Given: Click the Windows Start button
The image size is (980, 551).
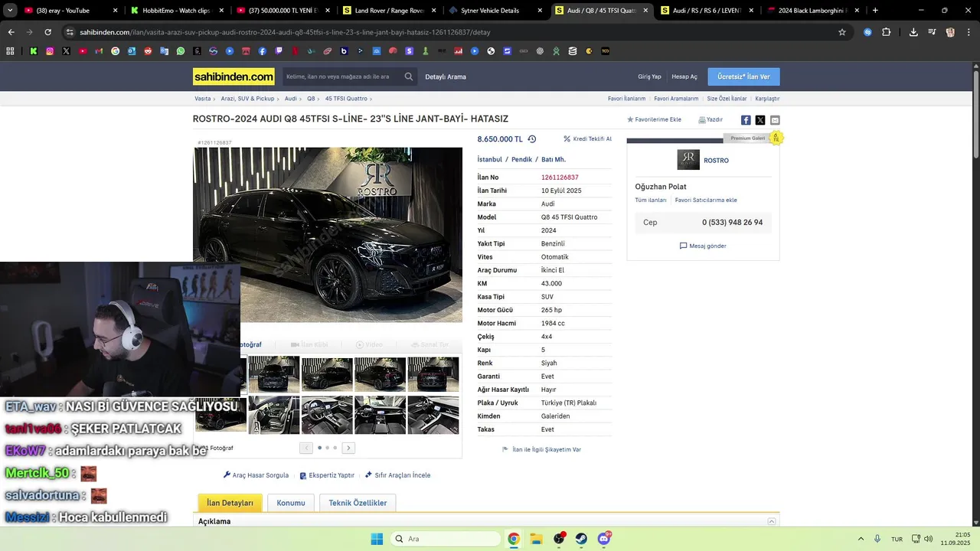Looking at the screenshot, I should (x=377, y=539).
